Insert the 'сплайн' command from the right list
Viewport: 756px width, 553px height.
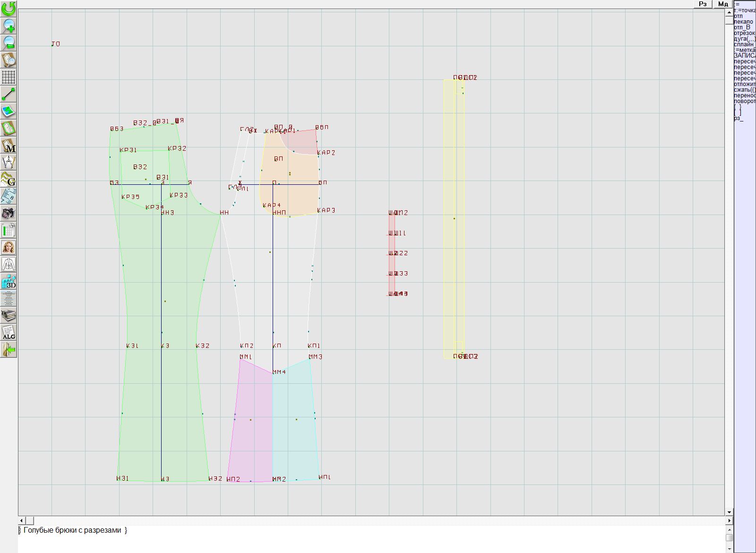744,44
